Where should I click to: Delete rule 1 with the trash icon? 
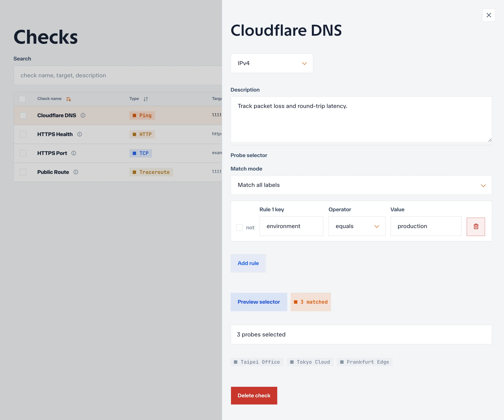(476, 227)
